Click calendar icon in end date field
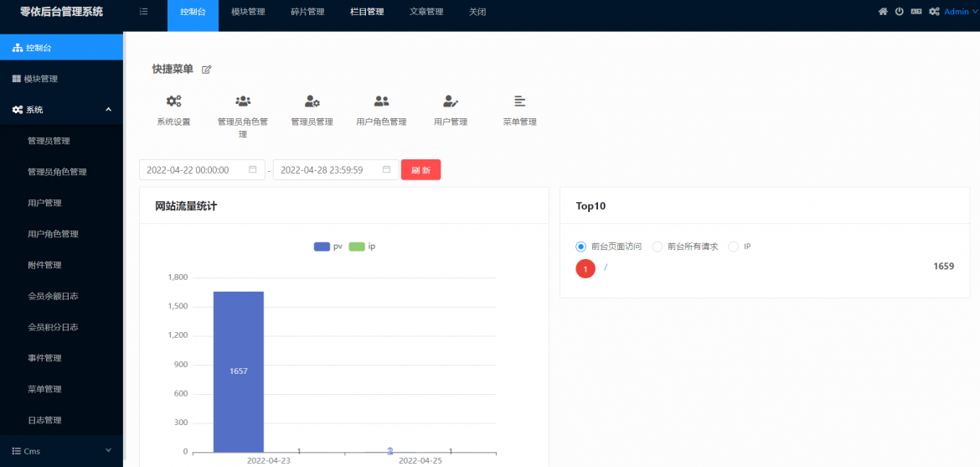Image resolution: width=980 pixels, height=467 pixels. pos(386,169)
